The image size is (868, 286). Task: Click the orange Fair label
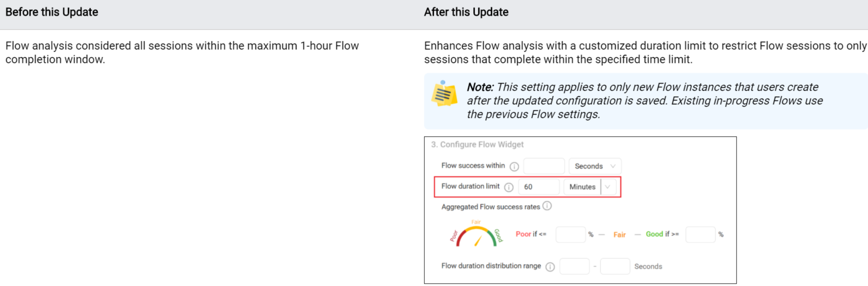[619, 235]
